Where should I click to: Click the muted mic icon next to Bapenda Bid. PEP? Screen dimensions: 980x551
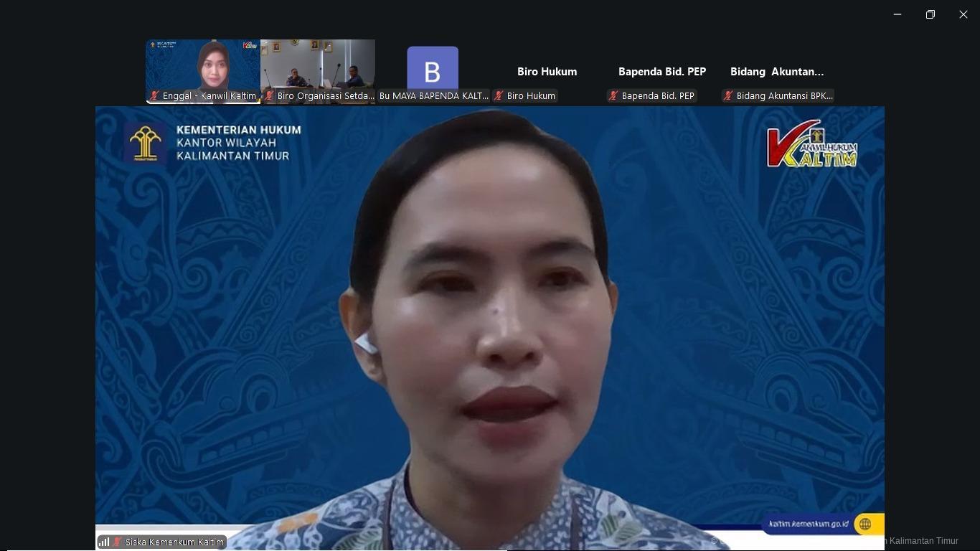[x=613, y=96]
